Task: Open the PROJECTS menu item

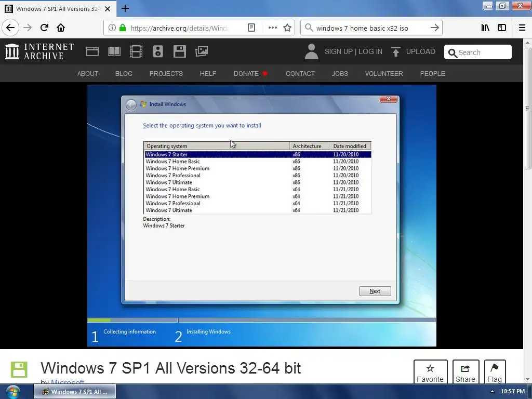Action: (166, 74)
